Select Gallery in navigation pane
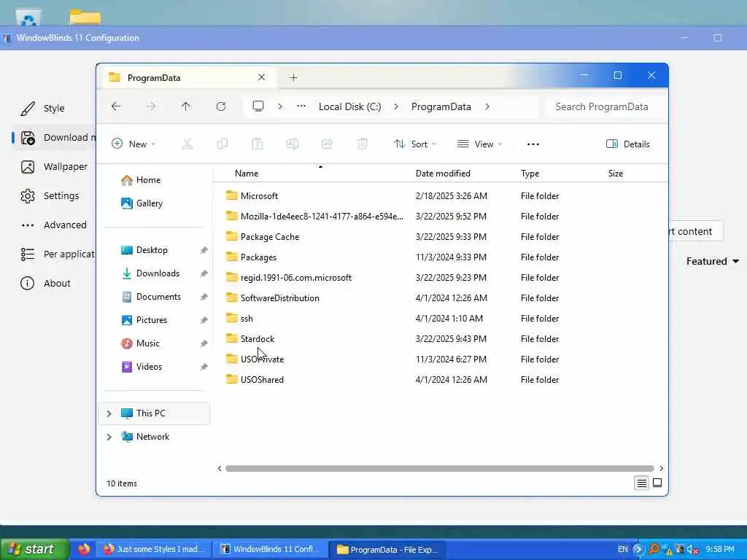Viewport: 747px width, 560px height. (142, 203)
